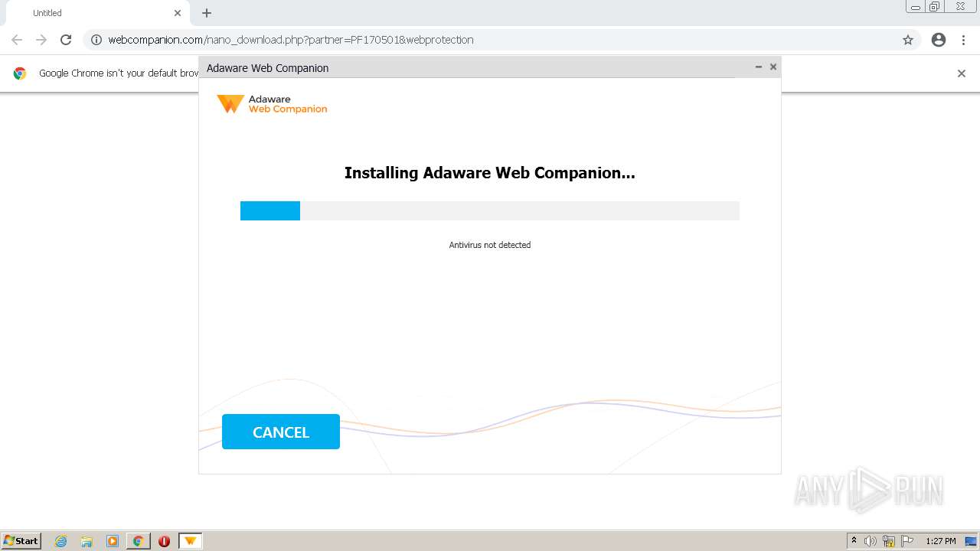Screen dimensions: 980x551
Task: Click the 'Adaware Web Companion' title bar text
Action: point(267,68)
